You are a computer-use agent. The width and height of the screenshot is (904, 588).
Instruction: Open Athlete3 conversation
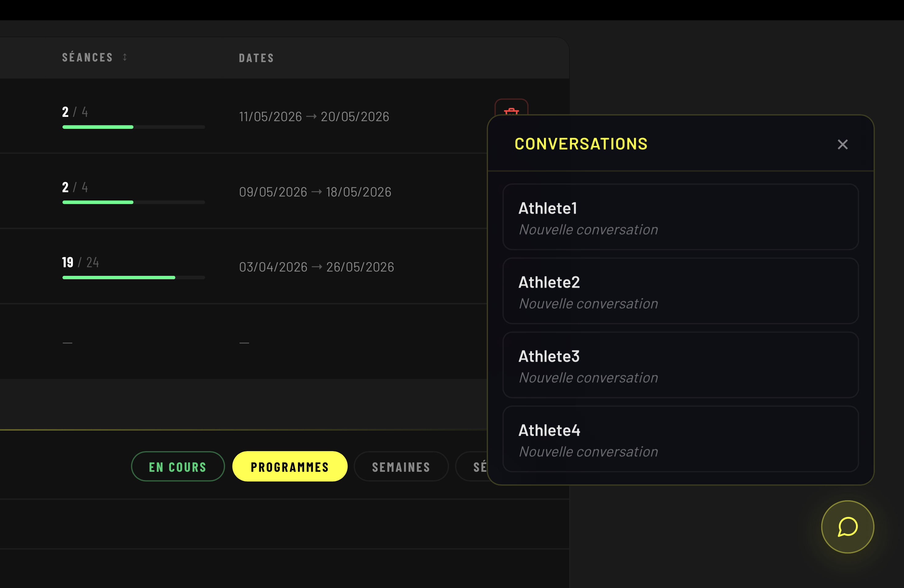(x=680, y=365)
